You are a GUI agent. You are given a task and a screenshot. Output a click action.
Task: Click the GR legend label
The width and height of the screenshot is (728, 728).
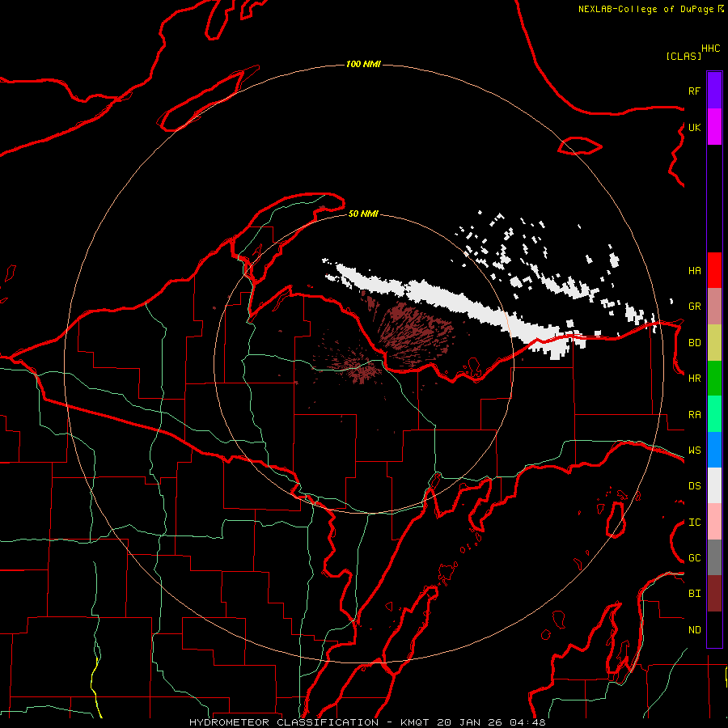pyautogui.click(x=694, y=307)
